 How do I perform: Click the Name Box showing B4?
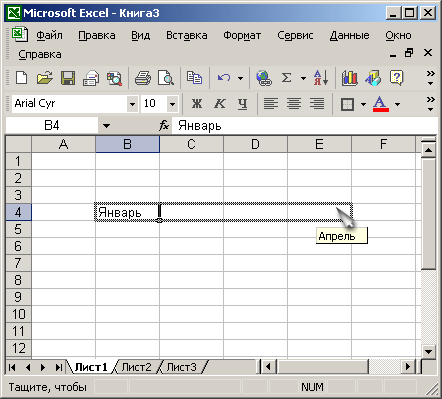point(52,126)
